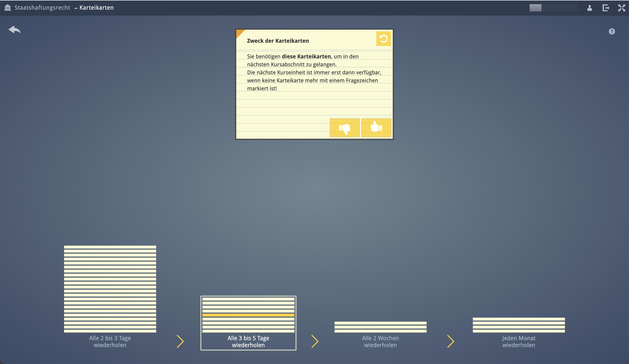
Task: Click chevron after the 2 bis 3 Tage stack
Action: tap(180, 341)
